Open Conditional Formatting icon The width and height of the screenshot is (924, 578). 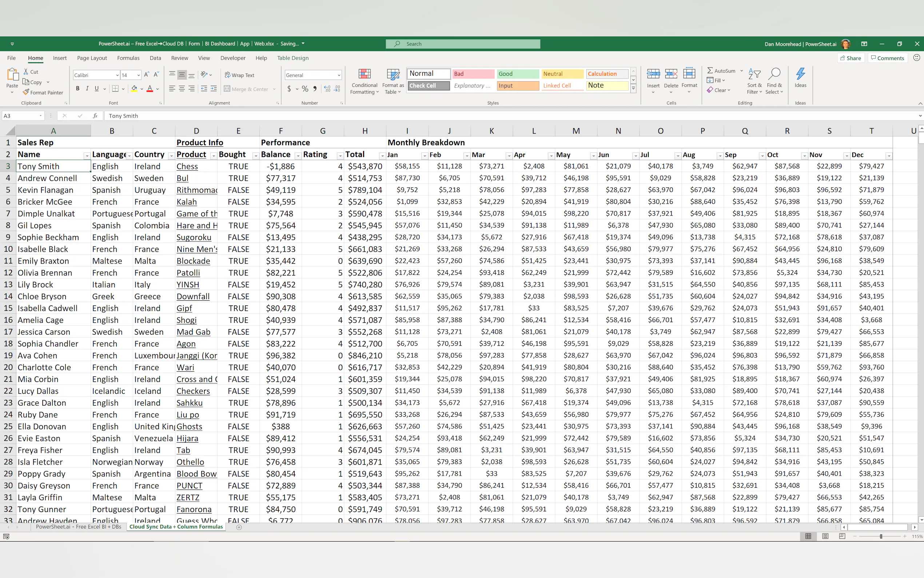coord(365,75)
